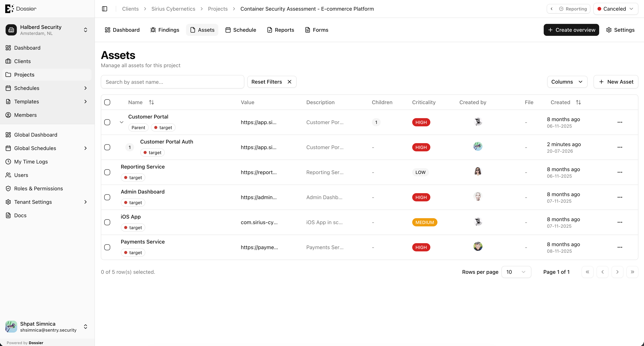Open row actions for Admin Dashboard
The width and height of the screenshot is (644, 346).
click(620, 197)
